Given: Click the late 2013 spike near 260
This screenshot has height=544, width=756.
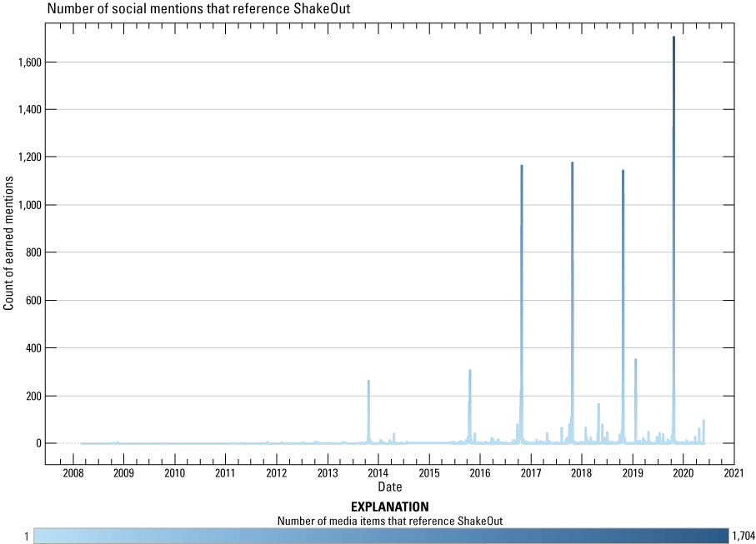Looking at the screenshot, I should click(x=368, y=382).
